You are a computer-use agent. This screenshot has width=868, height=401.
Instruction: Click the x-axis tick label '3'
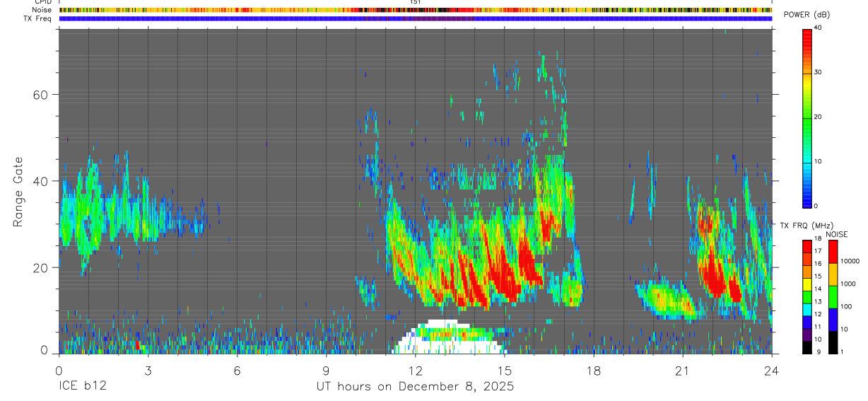[148, 370]
